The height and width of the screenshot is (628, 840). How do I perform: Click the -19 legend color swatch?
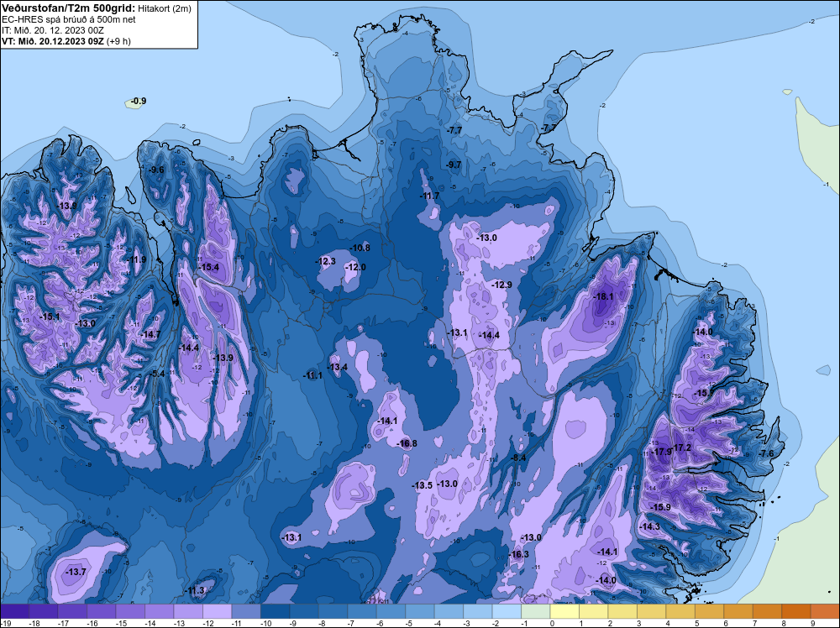tap(14, 611)
